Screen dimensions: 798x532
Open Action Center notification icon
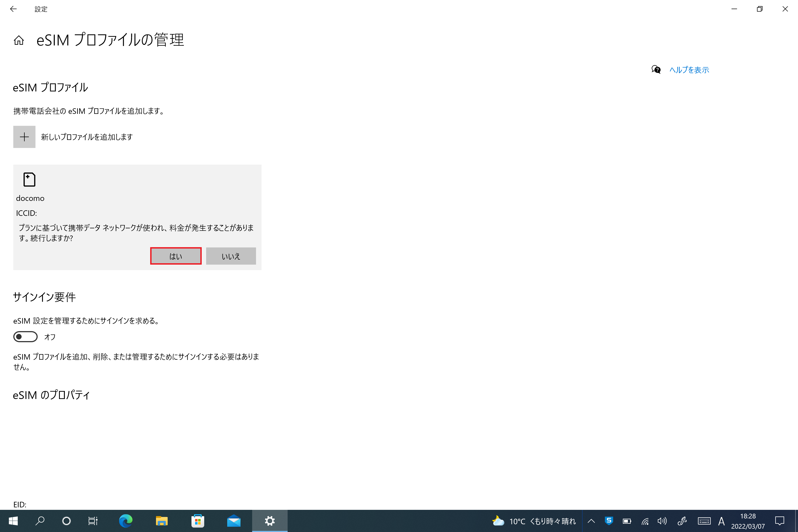pyautogui.click(x=780, y=521)
